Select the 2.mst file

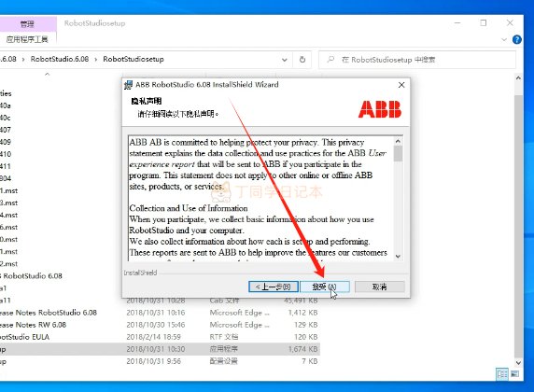8,264
